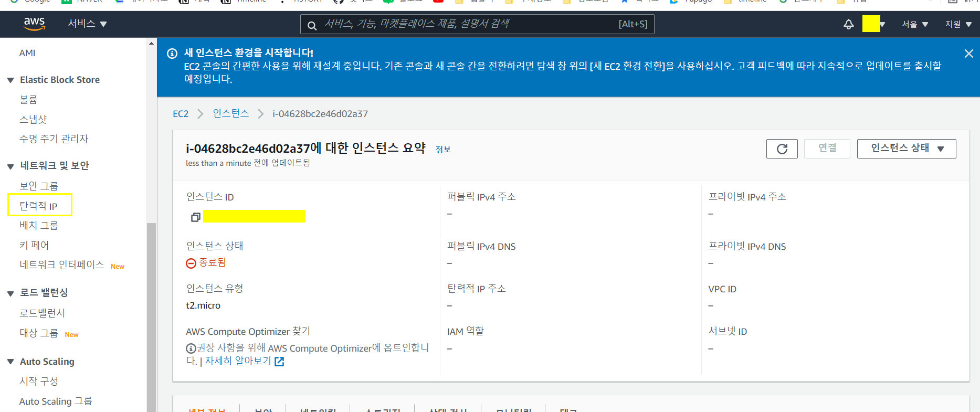Open 대상 그룹 target groups

coord(39,333)
